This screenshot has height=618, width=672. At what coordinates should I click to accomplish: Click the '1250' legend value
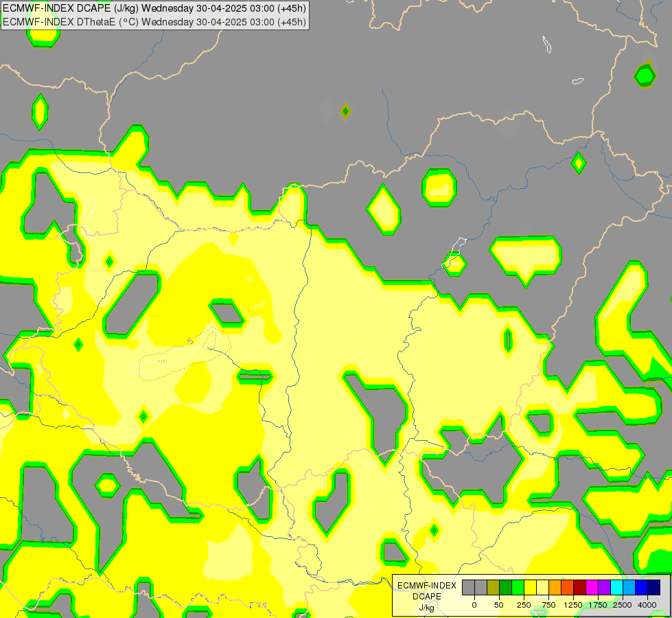[x=573, y=605]
